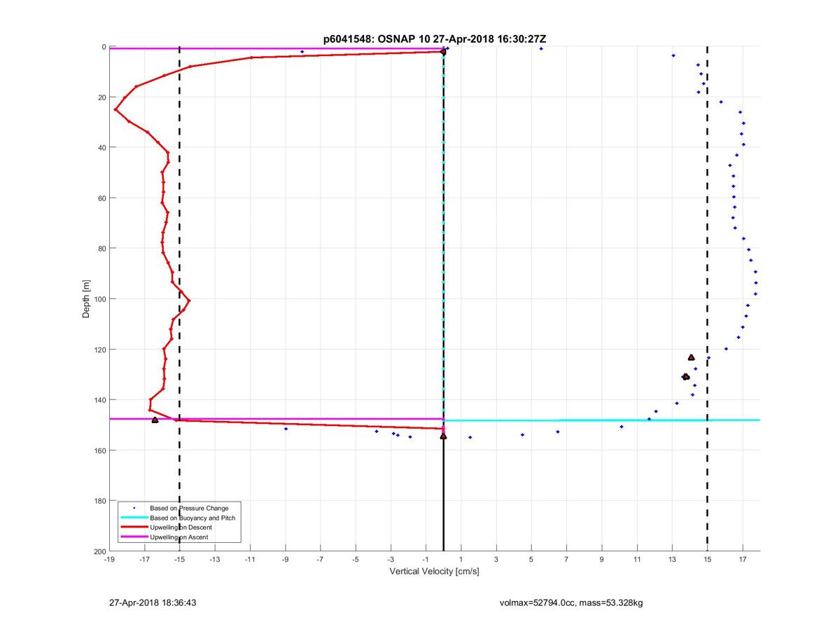
Task: Click the blue dot sample in the legend
Action: click(134, 508)
